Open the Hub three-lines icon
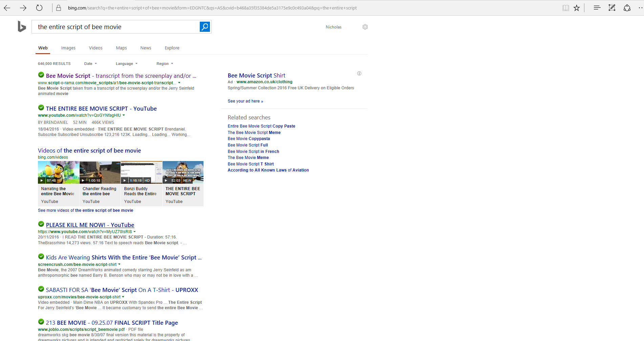The height and width of the screenshot is (341, 644). [x=597, y=8]
